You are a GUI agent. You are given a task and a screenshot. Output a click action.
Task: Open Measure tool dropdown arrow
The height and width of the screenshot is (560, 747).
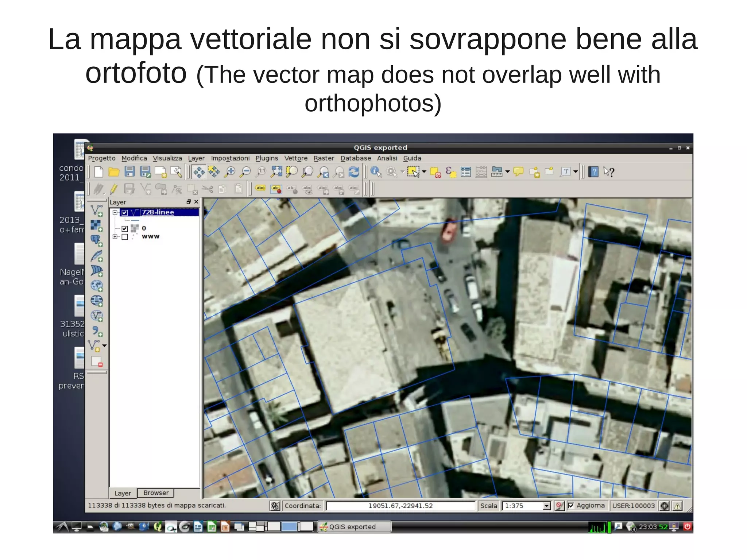507,172
